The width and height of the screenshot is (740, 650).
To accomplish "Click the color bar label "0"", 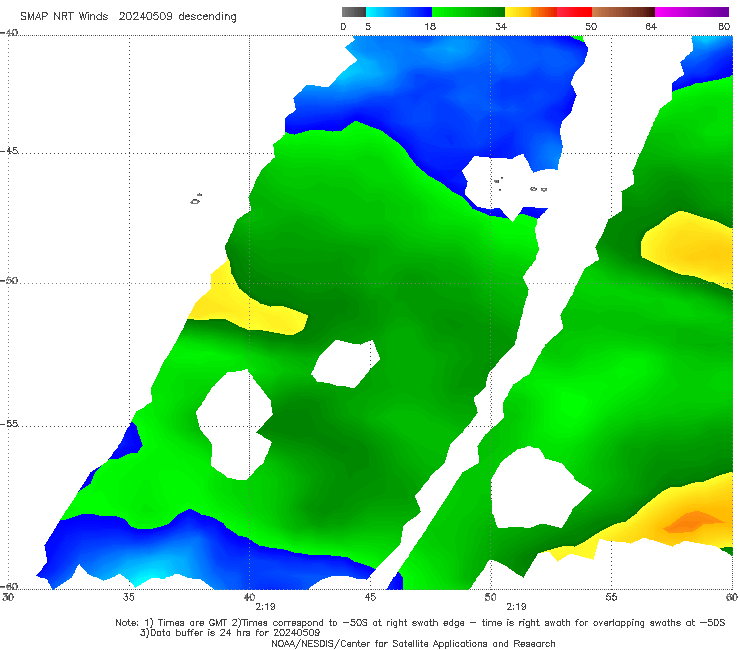I will 343,27.
